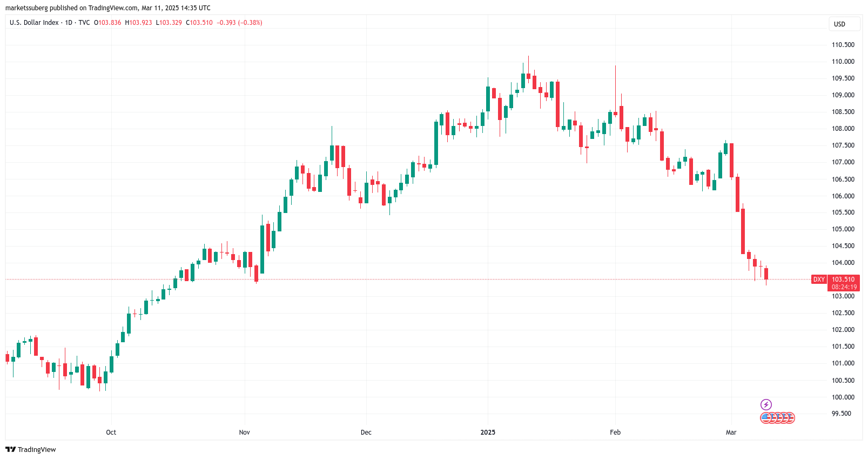
Task: Click the 99.500 price scale label
Action: [842, 414]
